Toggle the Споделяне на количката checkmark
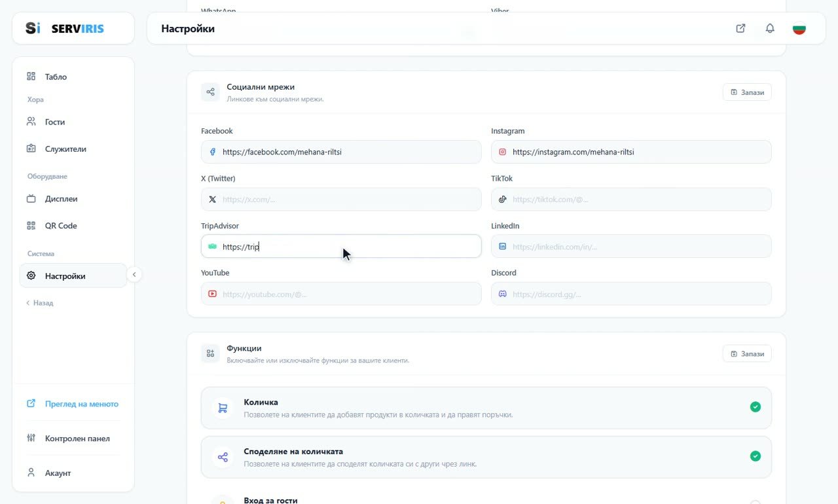The image size is (838, 504). click(756, 456)
